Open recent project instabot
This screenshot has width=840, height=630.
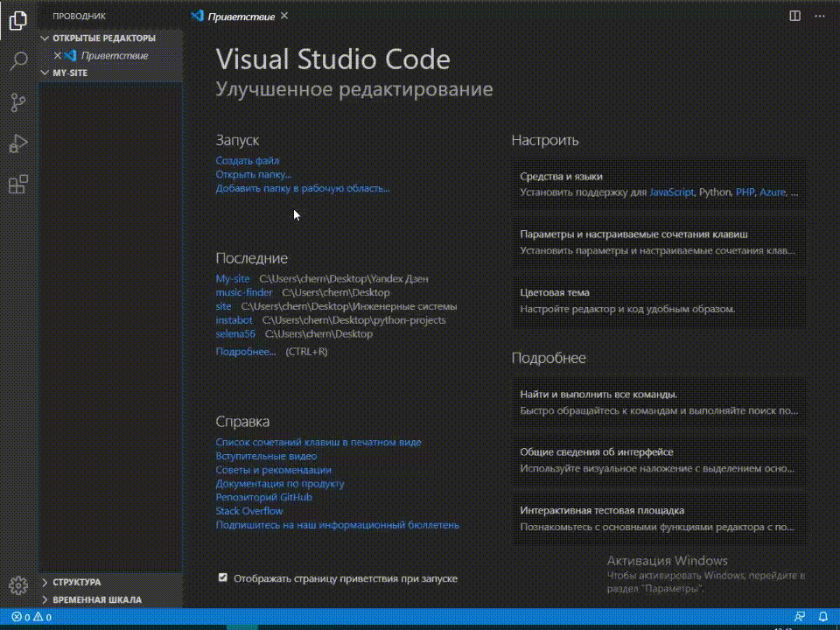pyautogui.click(x=234, y=320)
